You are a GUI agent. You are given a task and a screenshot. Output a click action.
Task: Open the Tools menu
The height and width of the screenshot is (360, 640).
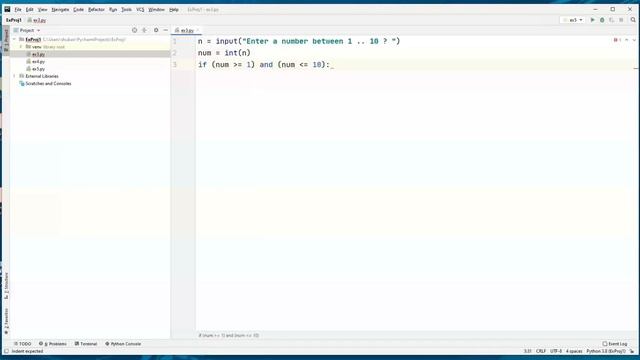(x=127, y=9)
